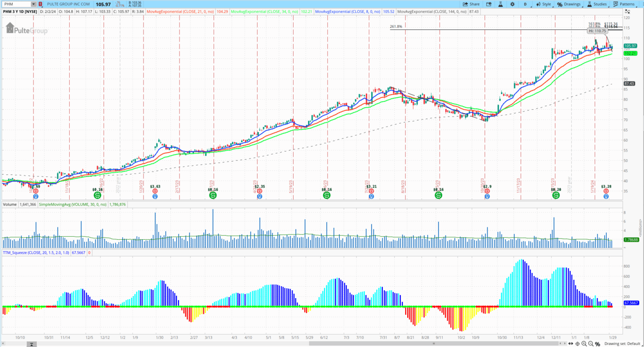Open the Studies menu

(597, 4)
